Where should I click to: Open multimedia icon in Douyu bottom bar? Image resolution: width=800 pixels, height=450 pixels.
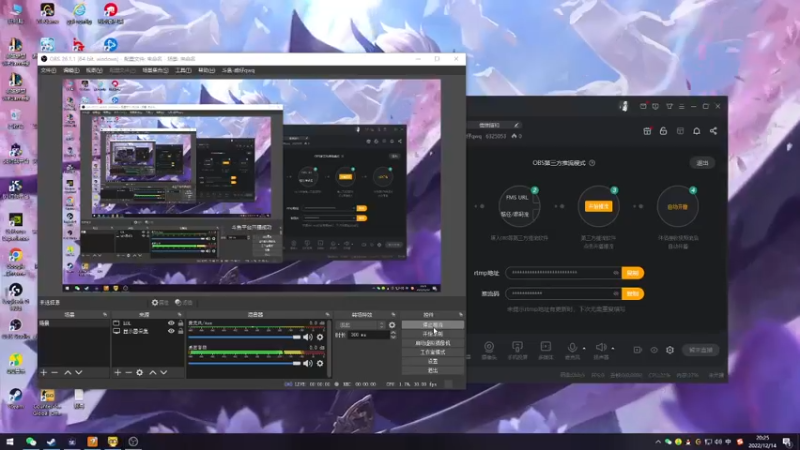tap(545, 347)
